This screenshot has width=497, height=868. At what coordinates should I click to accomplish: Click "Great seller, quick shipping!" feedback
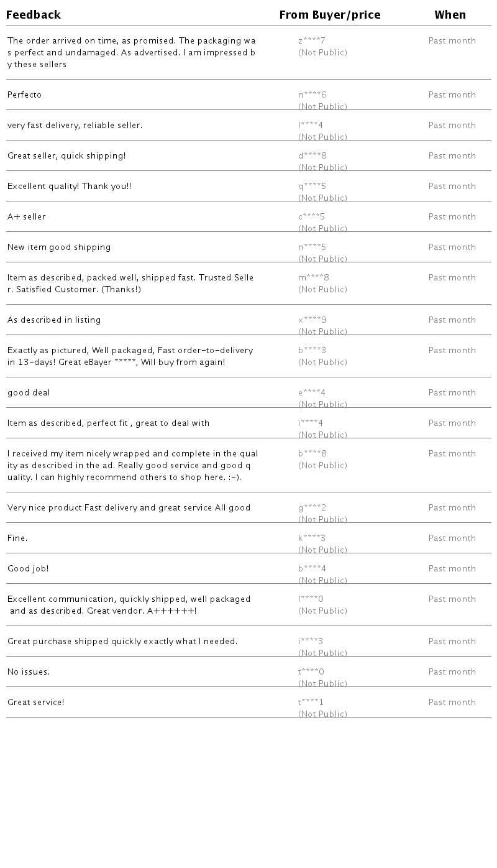coord(66,156)
